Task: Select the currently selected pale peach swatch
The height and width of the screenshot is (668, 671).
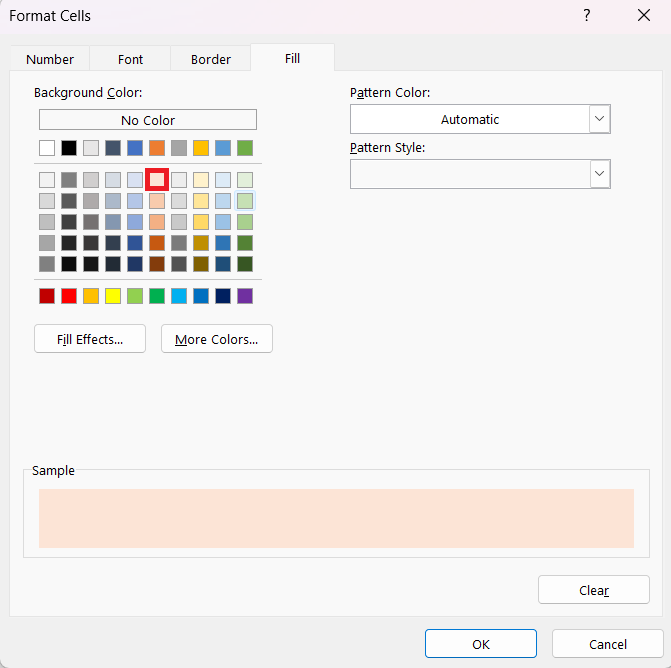Action: point(157,180)
